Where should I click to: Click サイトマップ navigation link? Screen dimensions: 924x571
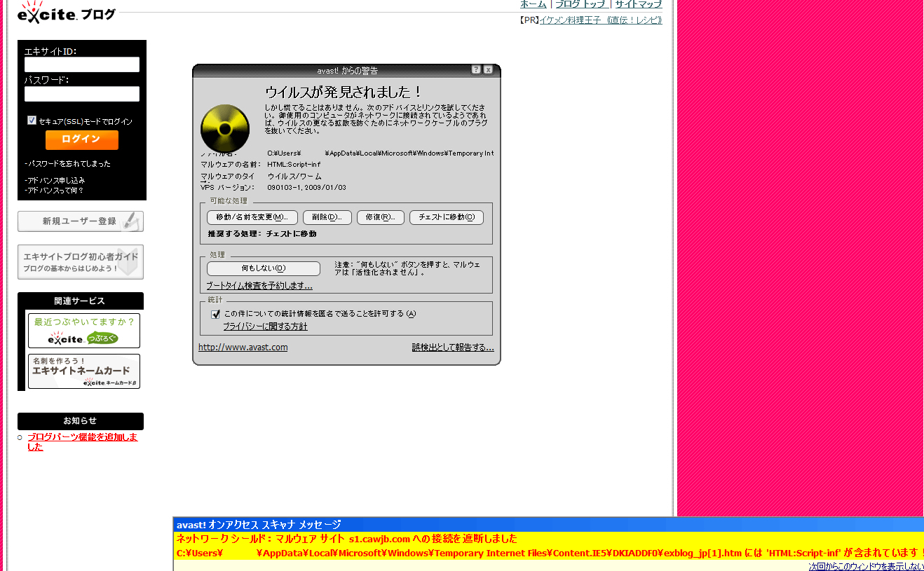pos(639,4)
